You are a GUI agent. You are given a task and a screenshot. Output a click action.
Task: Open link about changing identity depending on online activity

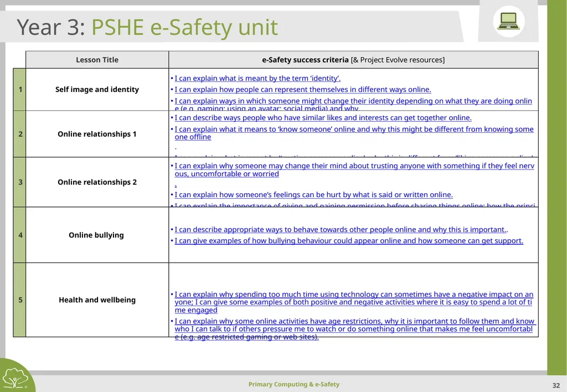tap(353, 104)
